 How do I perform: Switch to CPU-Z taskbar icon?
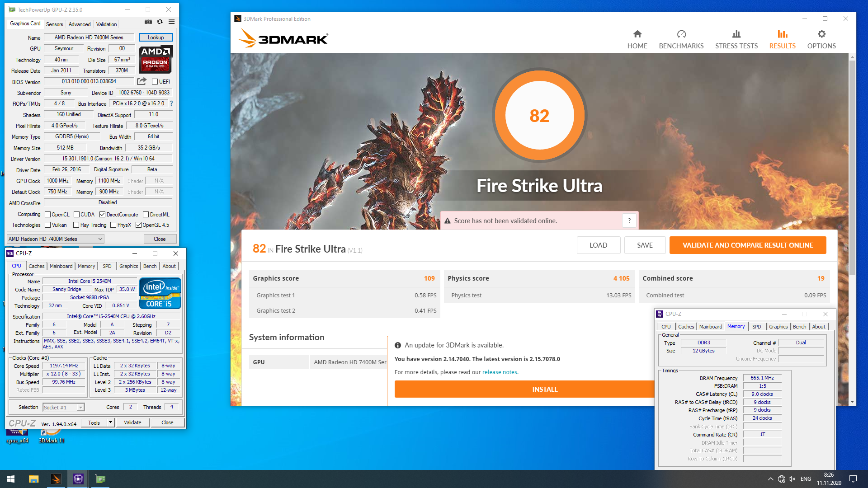tap(78, 479)
